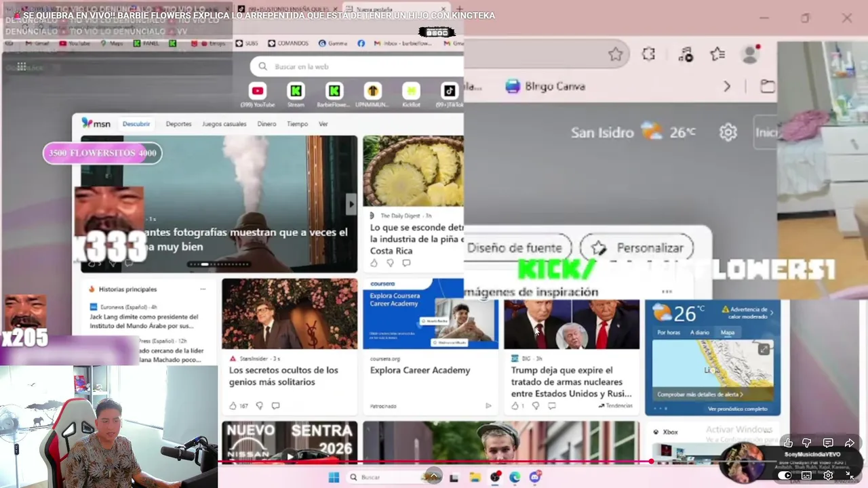Share the video using arrow icon
Viewport: 868px width, 488px height.
click(850, 443)
